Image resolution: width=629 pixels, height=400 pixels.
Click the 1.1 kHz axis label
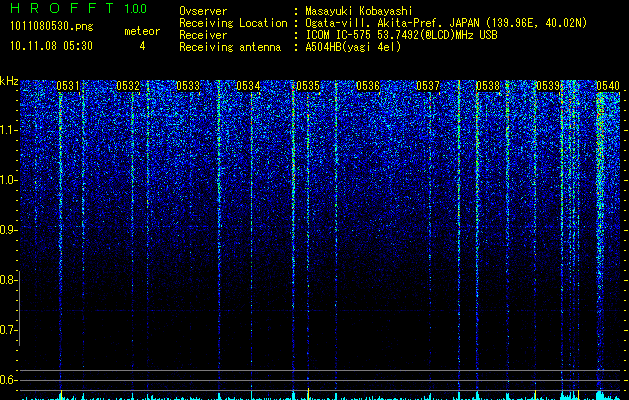tap(8, 130)
